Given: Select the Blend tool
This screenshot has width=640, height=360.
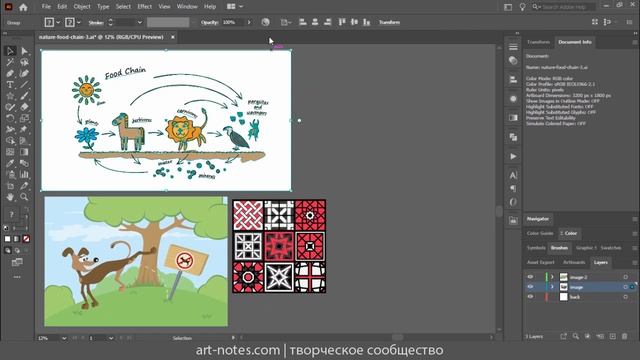Looking at the screenshot, I should click(24, 163).
